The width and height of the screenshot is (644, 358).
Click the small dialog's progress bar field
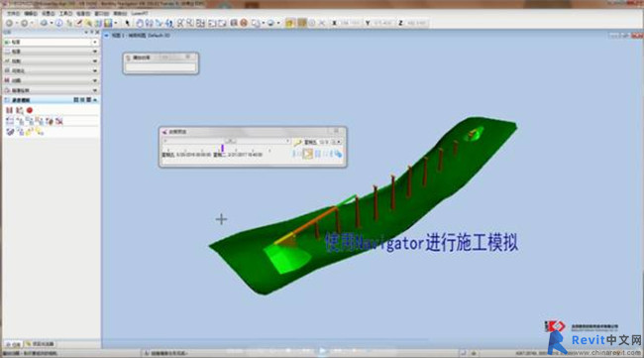tap(161, 67)
